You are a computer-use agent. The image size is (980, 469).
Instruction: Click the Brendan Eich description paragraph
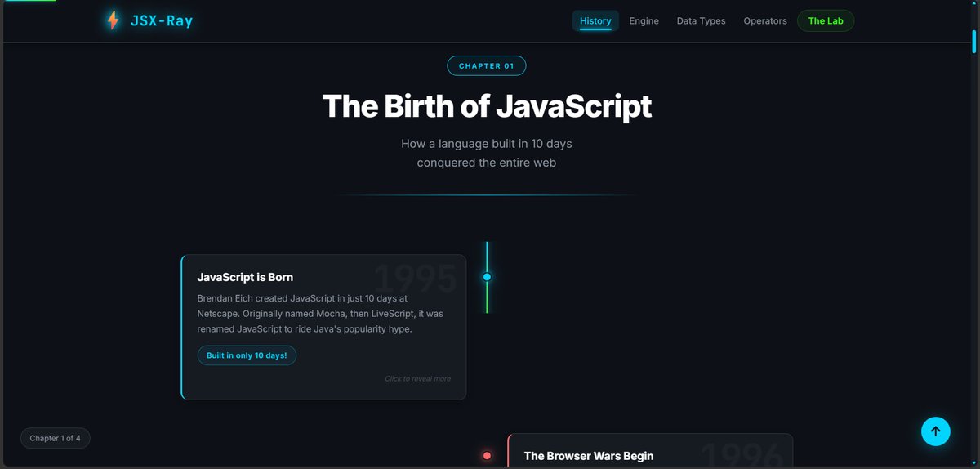coord(320,314)
